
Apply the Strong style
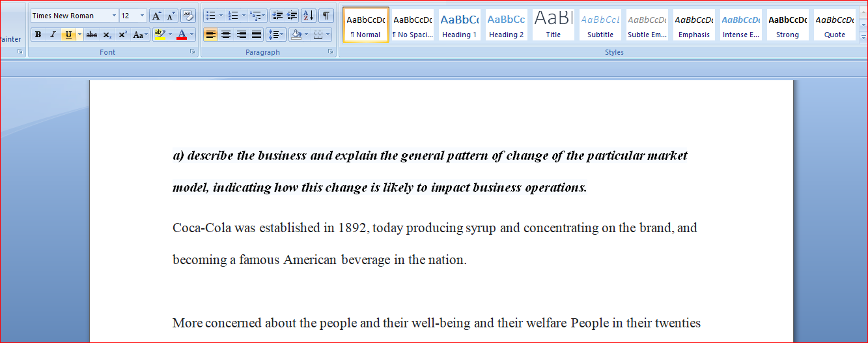tap(788, 25)
